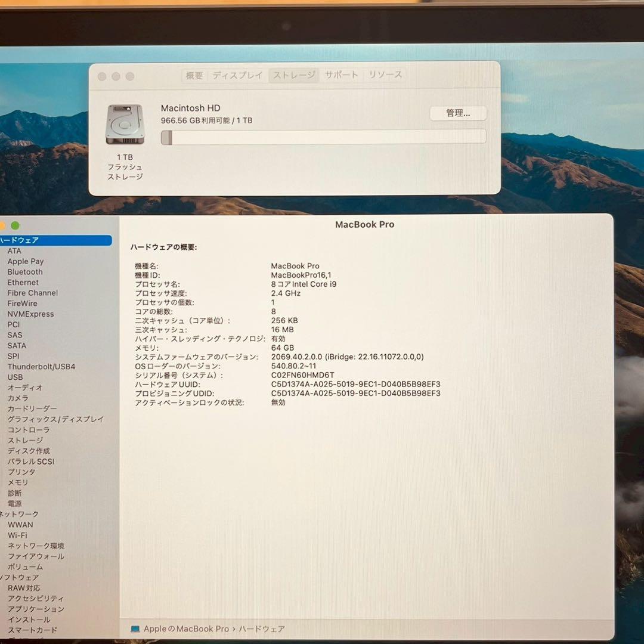Select メモリ in the sidebar

18,482
